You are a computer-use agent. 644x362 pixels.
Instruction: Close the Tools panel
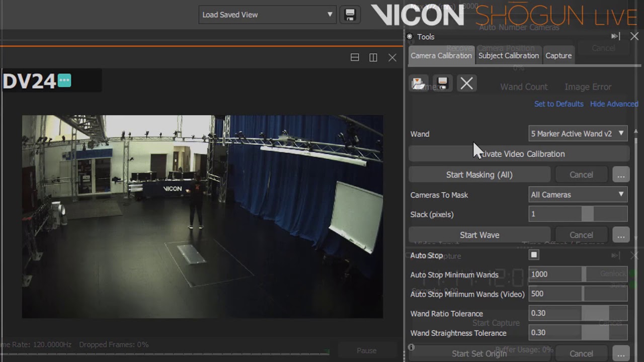point(634,36)
